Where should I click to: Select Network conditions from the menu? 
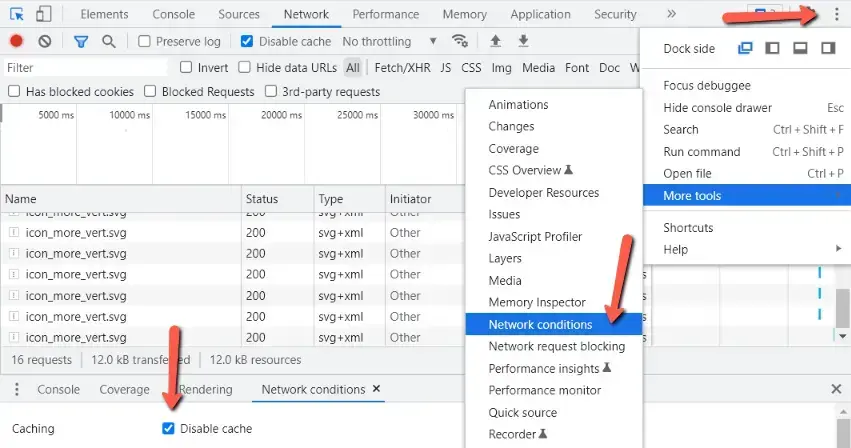[540, 325]
